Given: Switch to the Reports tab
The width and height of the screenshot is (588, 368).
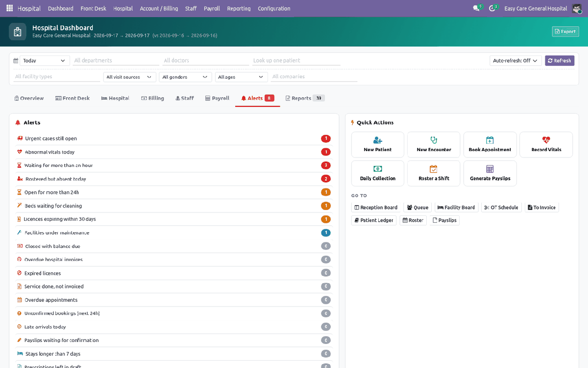Looking at the screenshot, I should [x=305, y=98].
